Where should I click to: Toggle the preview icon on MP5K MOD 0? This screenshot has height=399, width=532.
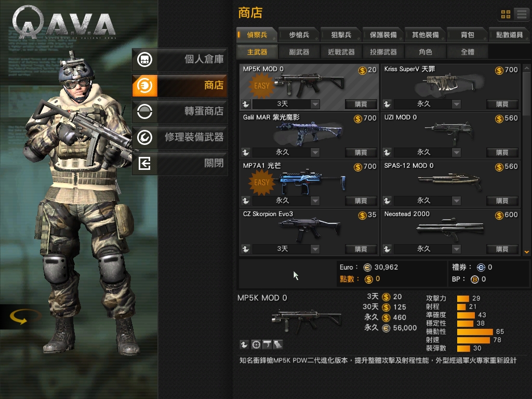246,104
